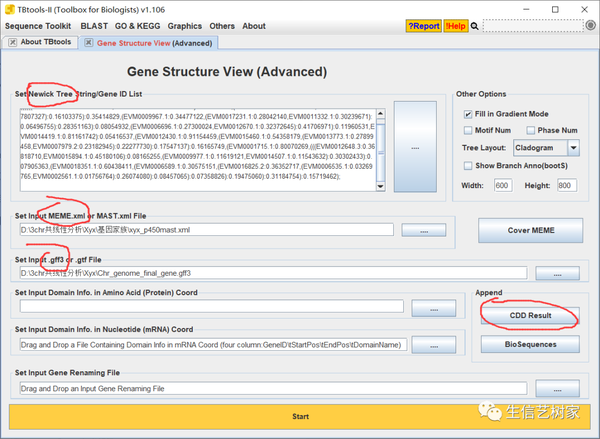Click large browse button beside Newick tree box
This screenshot has width=600, height=439.
415,147
